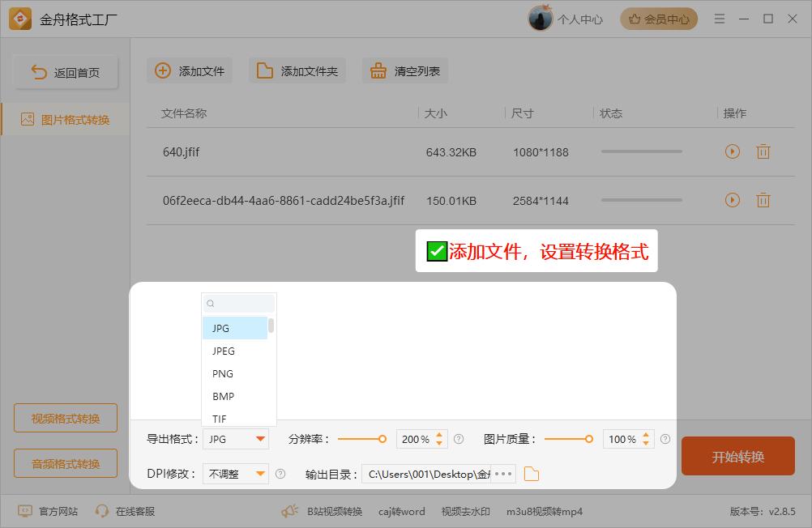Click the user avatar icon
Image resolution: width=812 pixels, height=528 pixels.
coord(541,19)
